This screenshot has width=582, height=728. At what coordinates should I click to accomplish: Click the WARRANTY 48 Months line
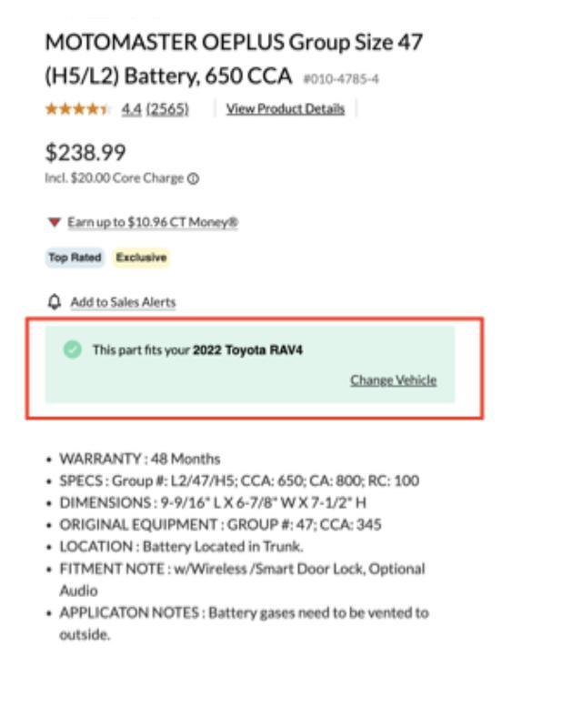click(x=139, y=459)
